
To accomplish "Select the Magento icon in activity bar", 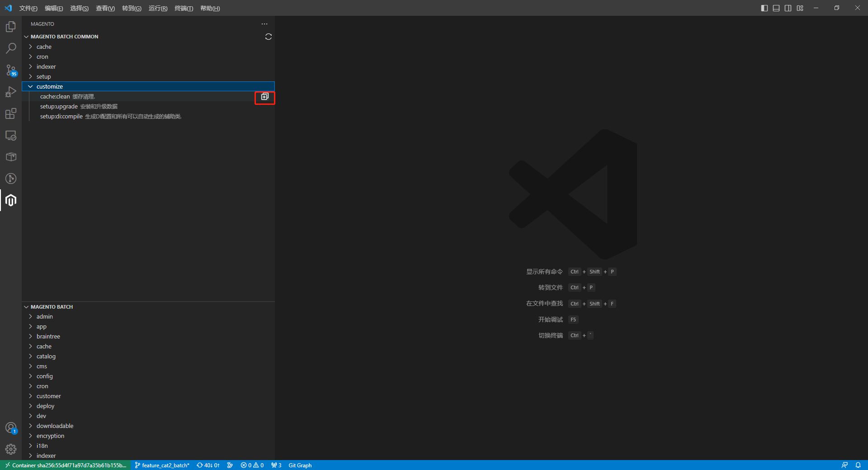I will (x=11, y=200).
